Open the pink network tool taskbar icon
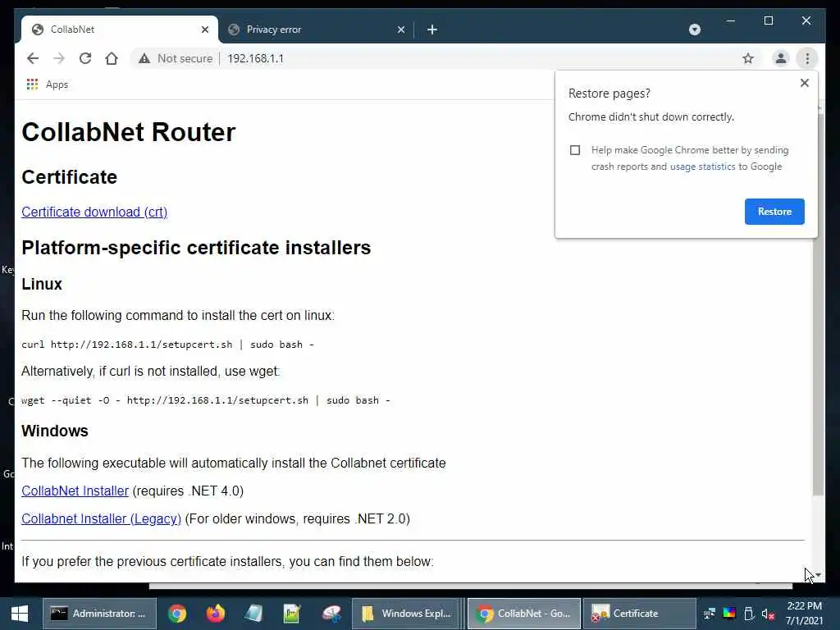Viewport: 840px width, 630px height. [x=331, y=614]
